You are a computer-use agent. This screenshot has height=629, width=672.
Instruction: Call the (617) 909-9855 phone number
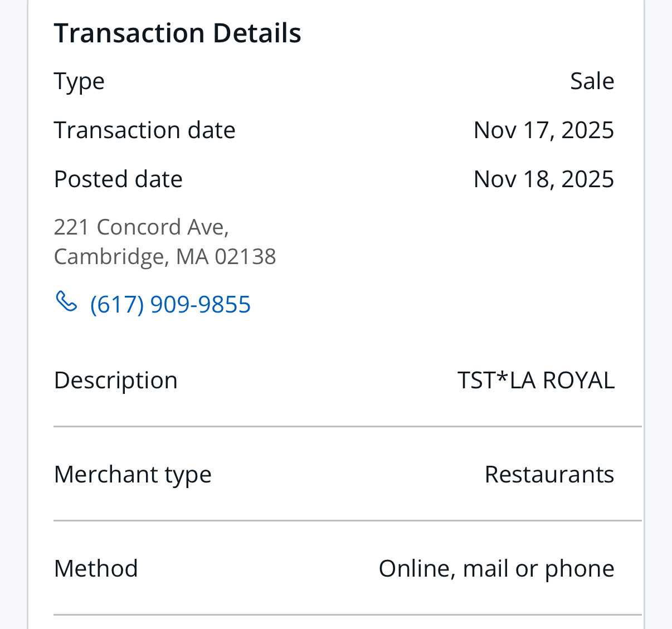click(x=170, y=304)
